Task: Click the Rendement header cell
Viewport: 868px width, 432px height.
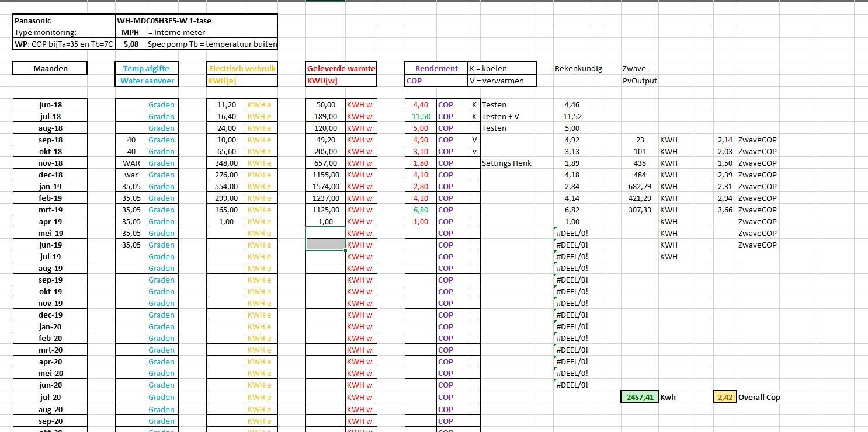Action: 436,68
